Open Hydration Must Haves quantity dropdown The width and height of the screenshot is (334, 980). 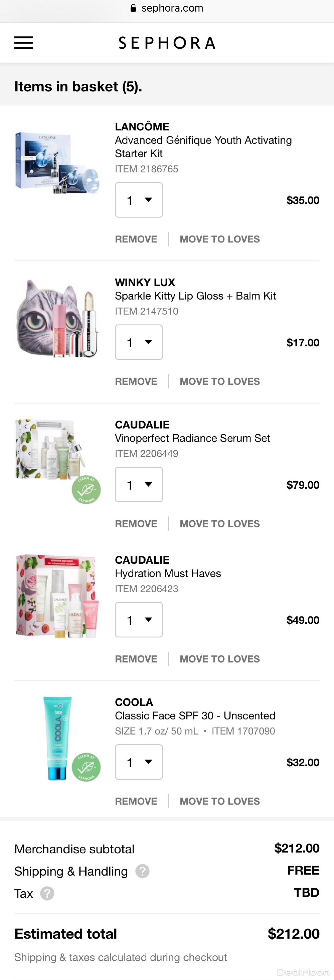pyautogui.click(x=139, y=620)
